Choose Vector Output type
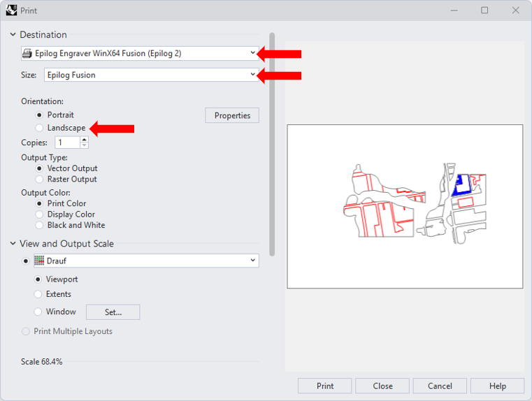 40,168
